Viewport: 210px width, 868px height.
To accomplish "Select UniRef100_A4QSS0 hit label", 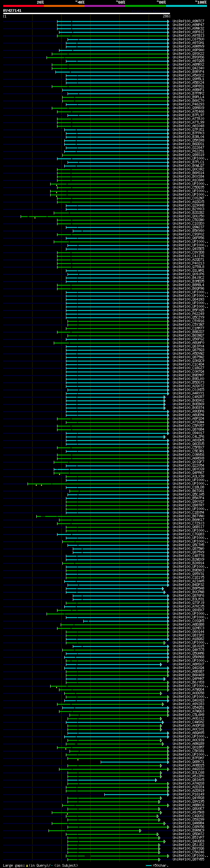I will (188, 769).
